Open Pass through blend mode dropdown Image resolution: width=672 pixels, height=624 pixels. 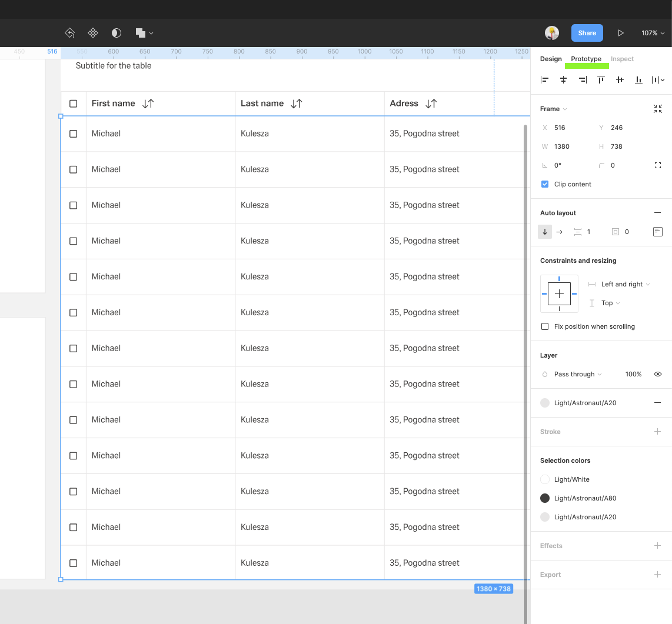(x=577, y=374)
